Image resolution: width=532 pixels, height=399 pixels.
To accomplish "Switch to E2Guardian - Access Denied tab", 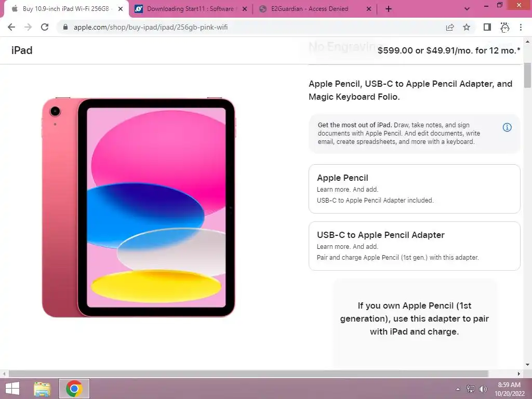I will tap(314, 9).
